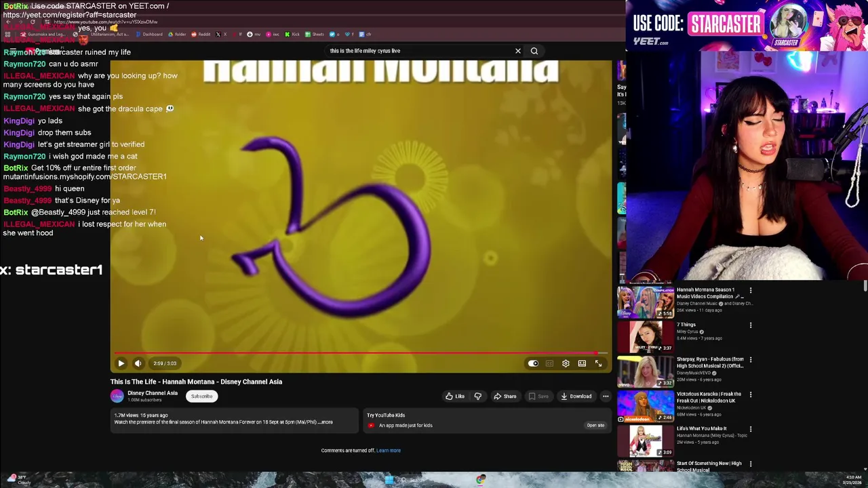Open the Victorious Karaoke Freak the Freak Out title
The image size is (868, 488).
tap(709, 397)
